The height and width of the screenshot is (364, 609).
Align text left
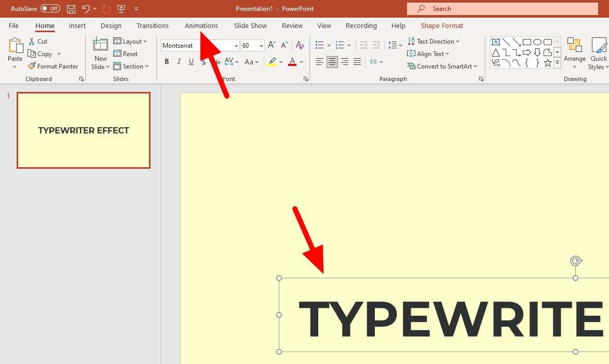coord(320,61)
